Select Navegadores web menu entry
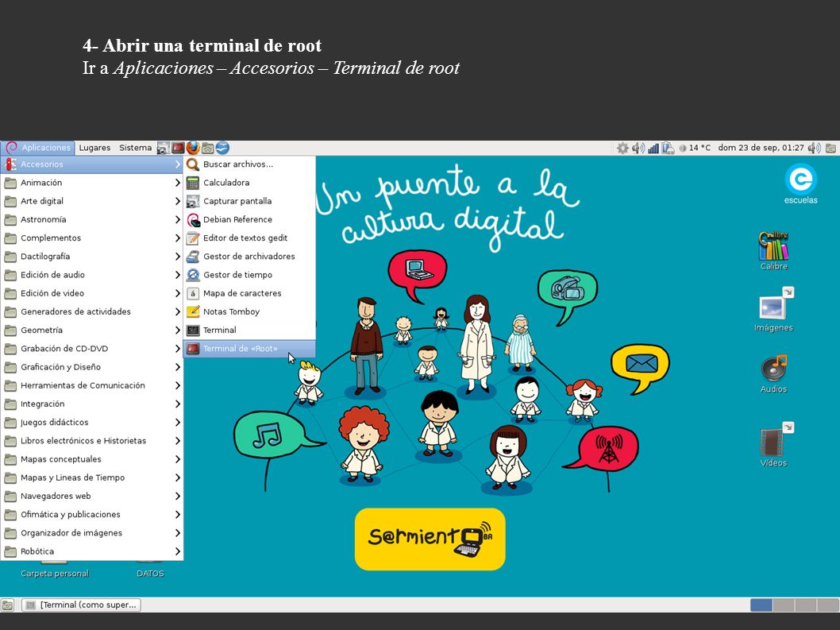The width and height of the screenshot is (840, 630). [92, 496]
